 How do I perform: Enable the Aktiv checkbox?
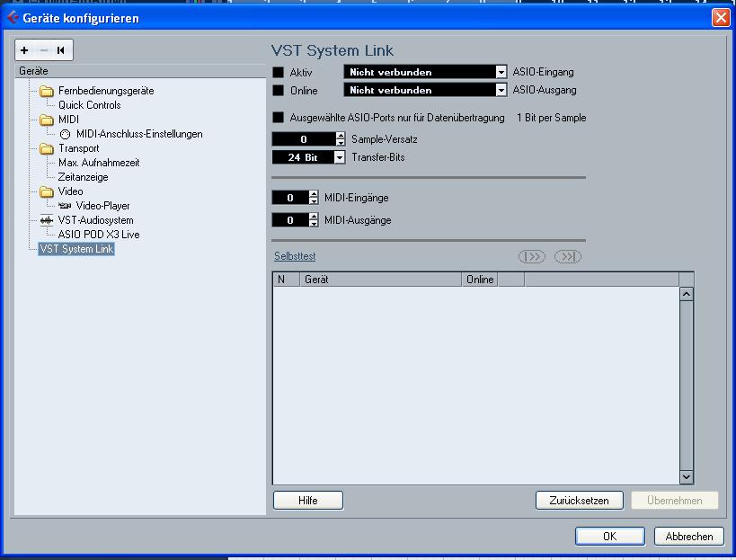click(x=279, y=72)
